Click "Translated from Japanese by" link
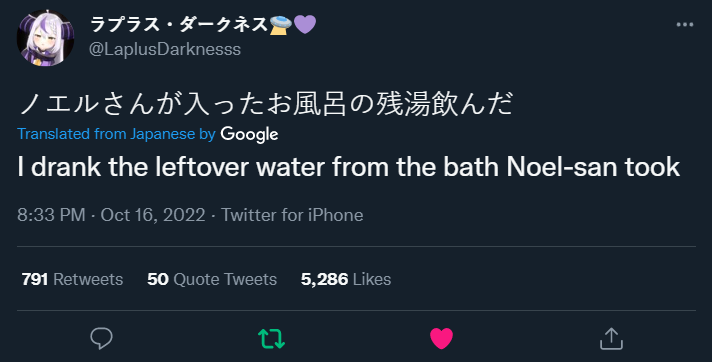The height and width of the screenshot is (362, 712). 116,134
